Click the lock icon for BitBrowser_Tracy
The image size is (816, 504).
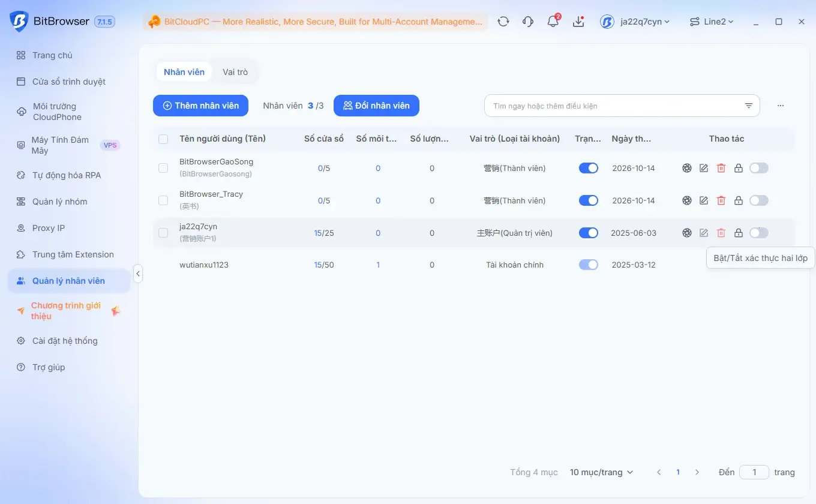tap(739, 200)
